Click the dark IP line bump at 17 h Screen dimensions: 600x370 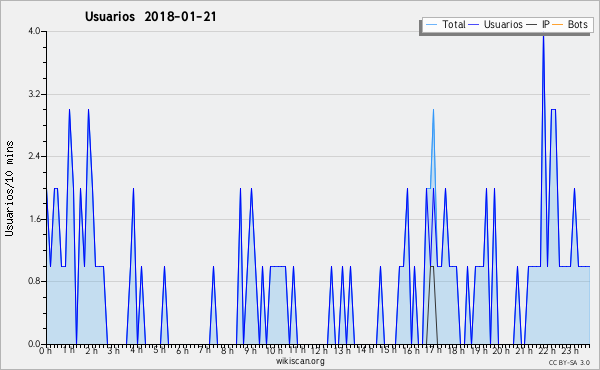pos(432,266)
